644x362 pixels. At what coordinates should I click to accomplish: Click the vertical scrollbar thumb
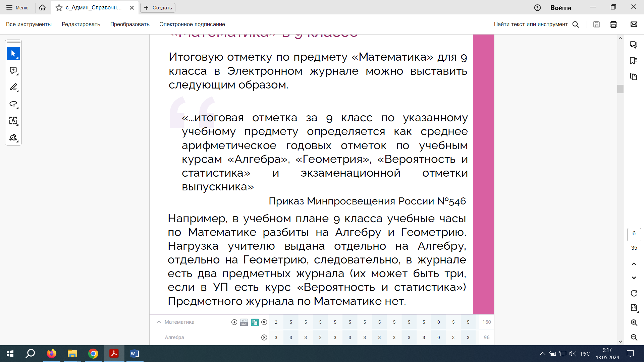[620, 89]
